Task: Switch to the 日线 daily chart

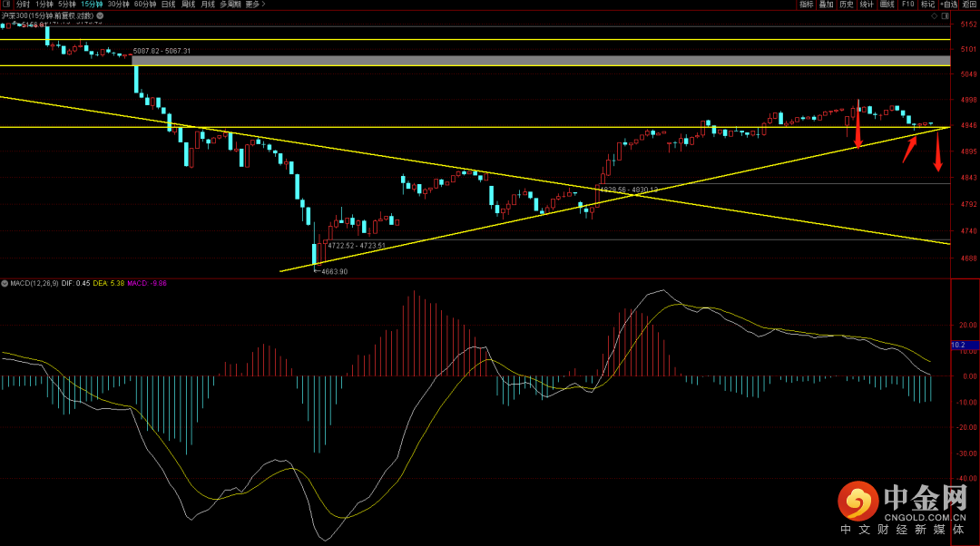Action: [x=168, y=5]
